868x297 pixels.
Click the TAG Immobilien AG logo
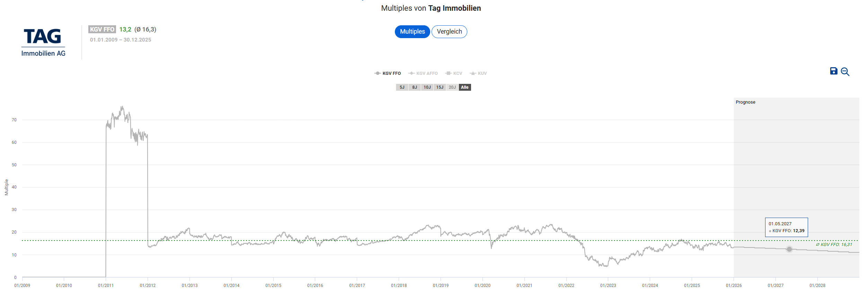(43, 42)
